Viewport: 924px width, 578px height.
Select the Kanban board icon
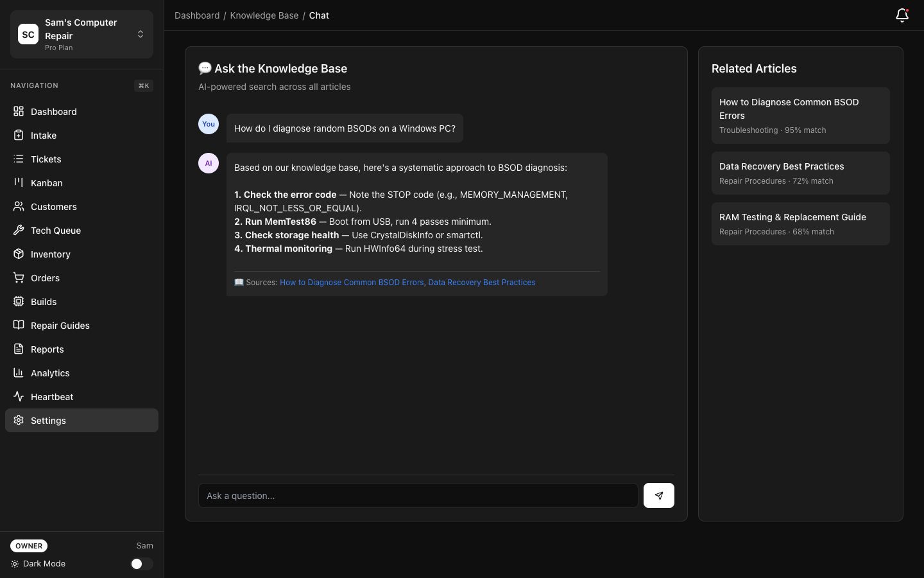18,182
